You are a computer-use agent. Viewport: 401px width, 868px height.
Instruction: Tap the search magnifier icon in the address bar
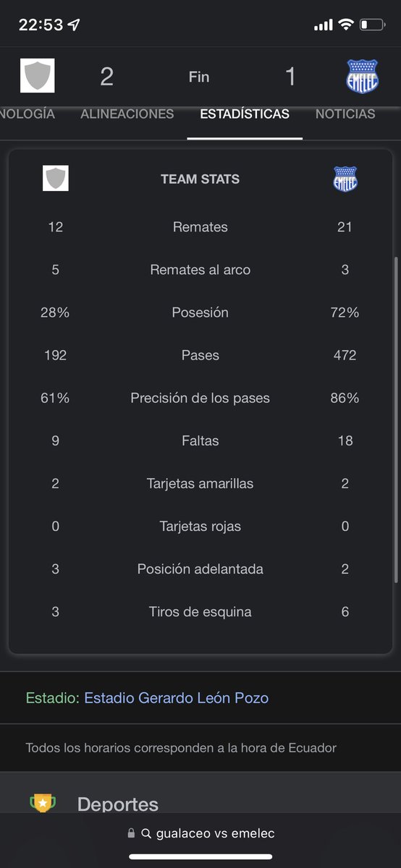point(146,833)
